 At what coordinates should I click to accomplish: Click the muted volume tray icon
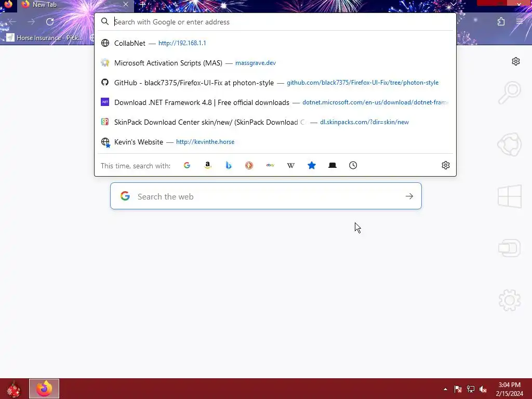(483, 389)
